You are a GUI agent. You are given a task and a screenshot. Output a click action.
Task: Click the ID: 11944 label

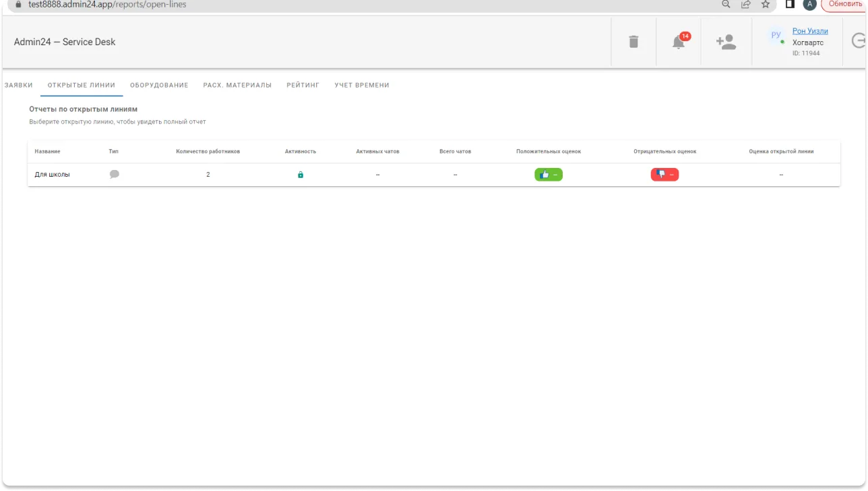click(x=806, y=53)
